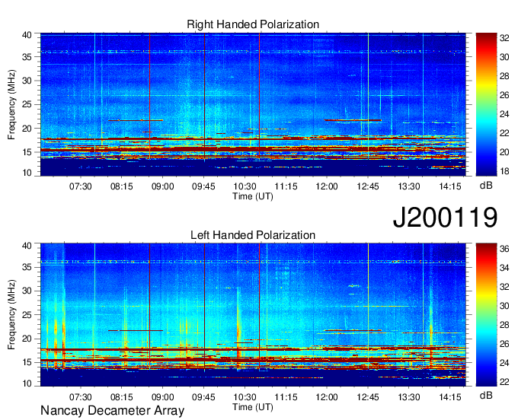Click the 30 MHz tick on the top plot

click(27, 81)
